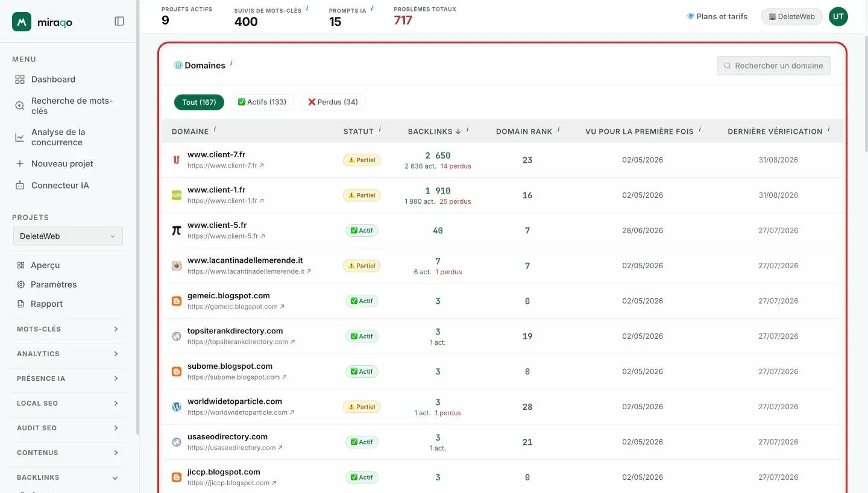Expand the ANALYTICS section
Viewport: 868px width, 493px height.
click(x=68, y=354)
